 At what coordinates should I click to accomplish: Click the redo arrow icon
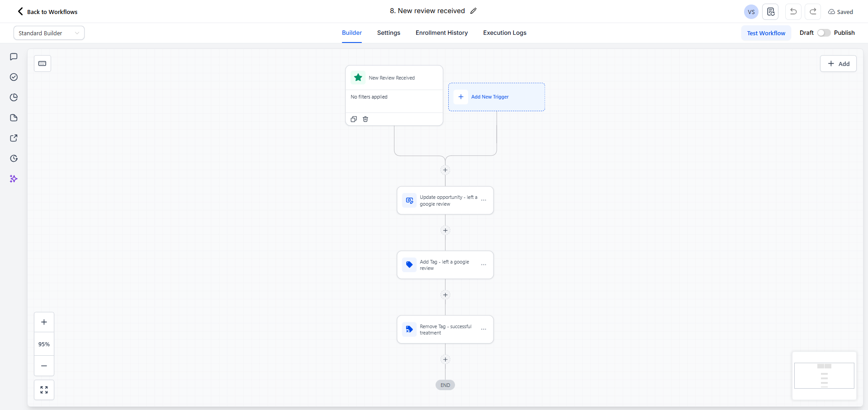pyautogui.click(x=813, y=12)
